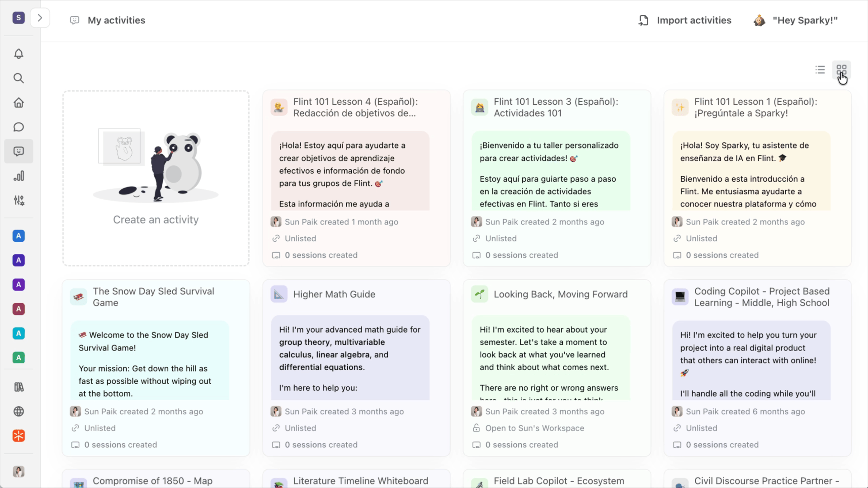Open settings using the sliders icon
The image size is (868, 488).
19,200
